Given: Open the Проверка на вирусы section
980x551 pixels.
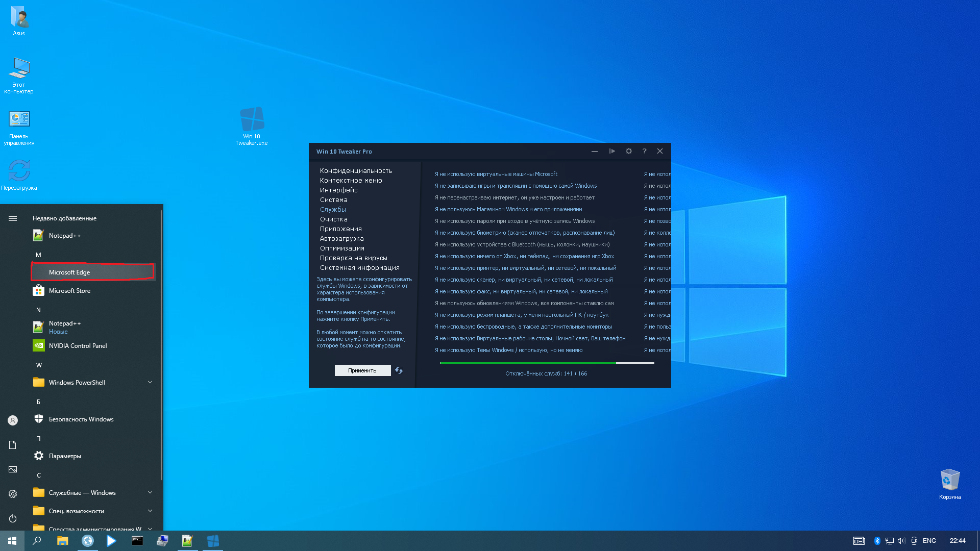Looking at the screenshot, I should 354,258.
